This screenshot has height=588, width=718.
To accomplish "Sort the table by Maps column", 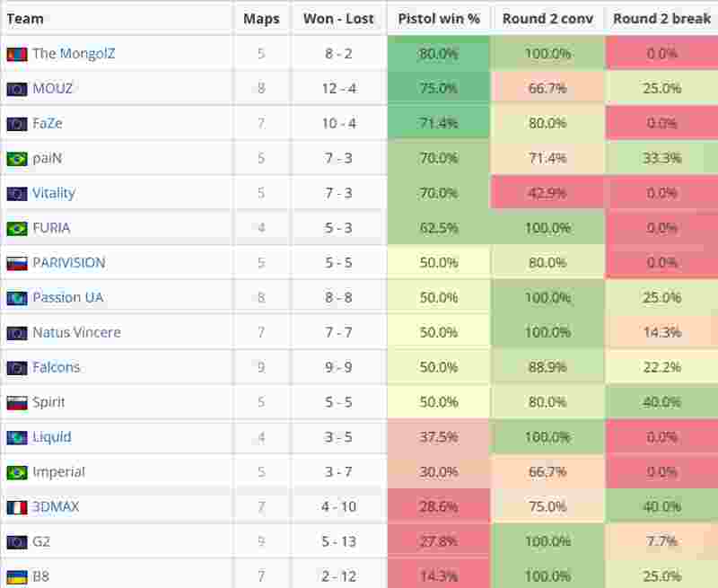I will click(261, 19).
